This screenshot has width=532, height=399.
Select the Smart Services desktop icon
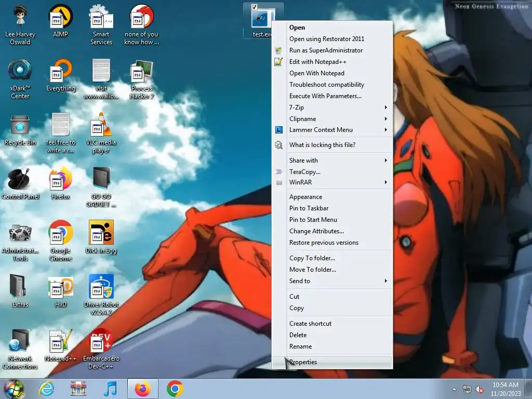click(101, 24)
